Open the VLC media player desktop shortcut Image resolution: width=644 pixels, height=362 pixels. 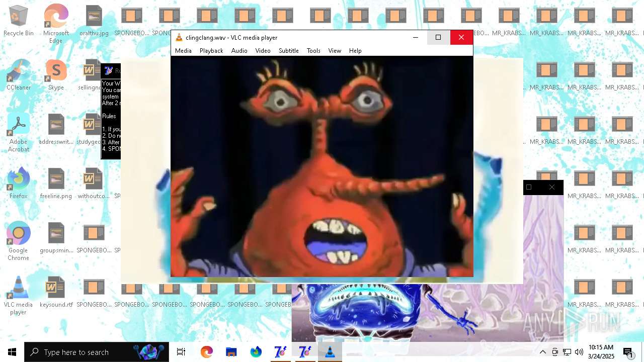point(19,296)
